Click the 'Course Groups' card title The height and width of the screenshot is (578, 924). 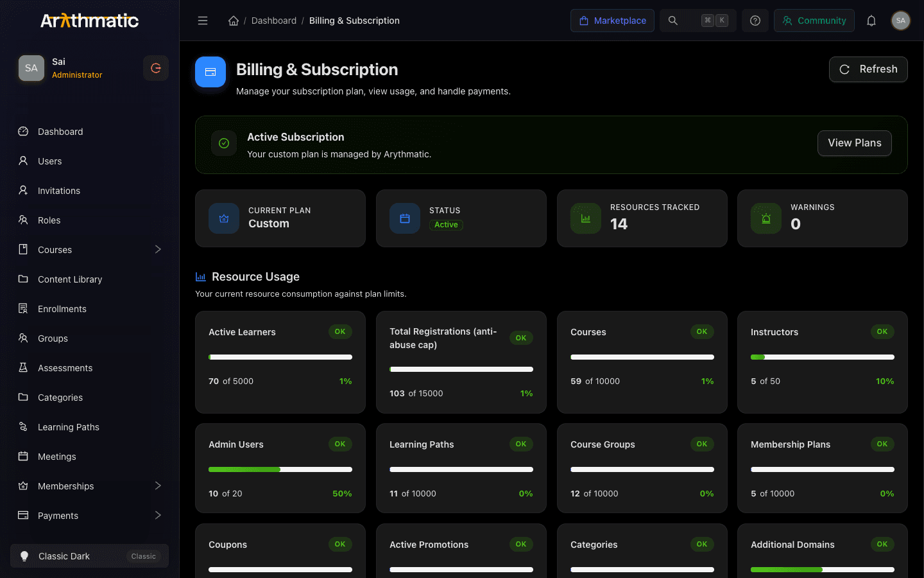(x=603, y=444)
